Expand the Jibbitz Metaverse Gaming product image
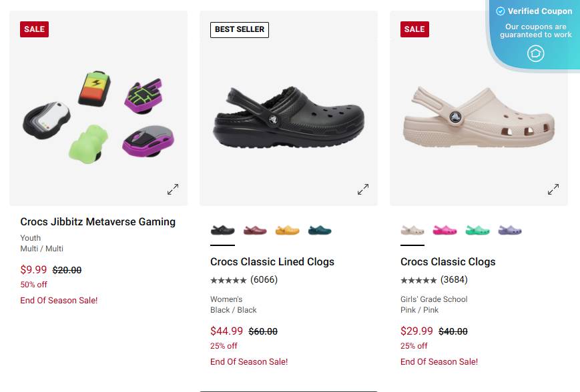The height and width of the screenshot is (392, 580). (x=172, y=189)
